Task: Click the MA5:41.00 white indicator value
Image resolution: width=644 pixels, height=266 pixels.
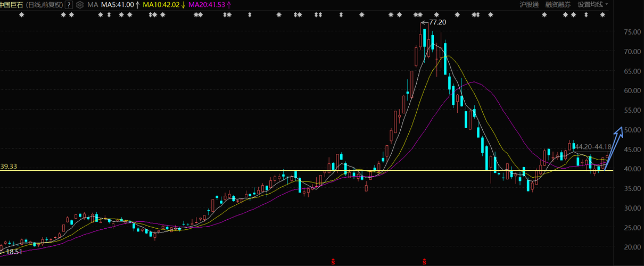Action: coord(118,4)
